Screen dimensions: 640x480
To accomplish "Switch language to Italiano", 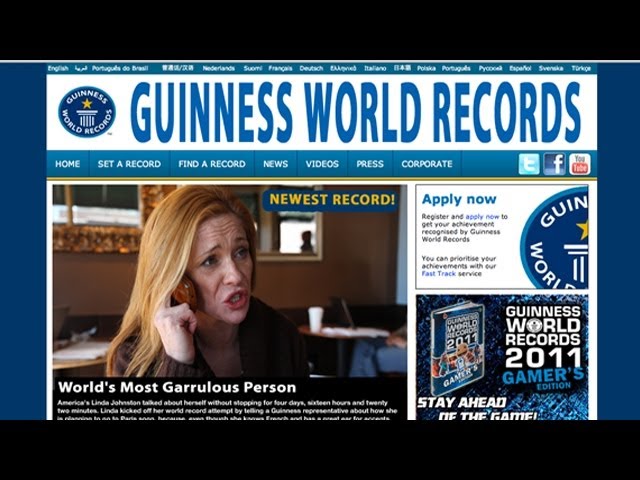I will (x=375, y=68).
